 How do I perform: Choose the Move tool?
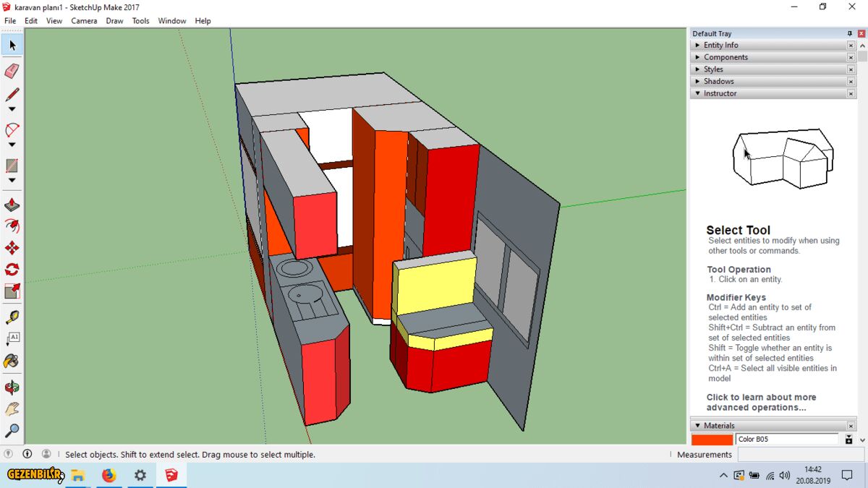point(12,248)
